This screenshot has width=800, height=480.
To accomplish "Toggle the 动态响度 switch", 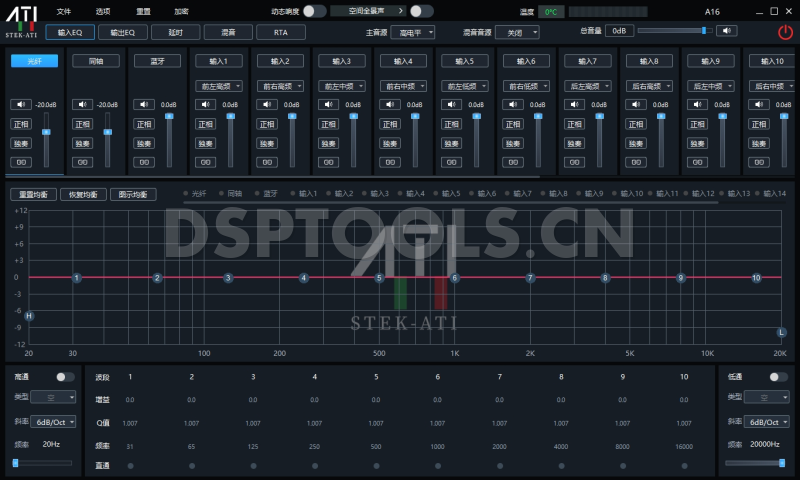I will pos(314,11).
